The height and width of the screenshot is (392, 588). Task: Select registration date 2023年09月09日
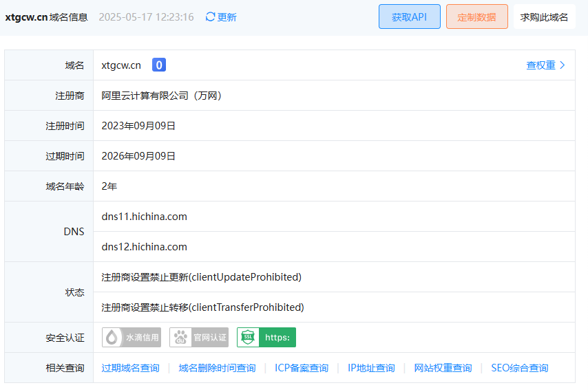[138, 126]
